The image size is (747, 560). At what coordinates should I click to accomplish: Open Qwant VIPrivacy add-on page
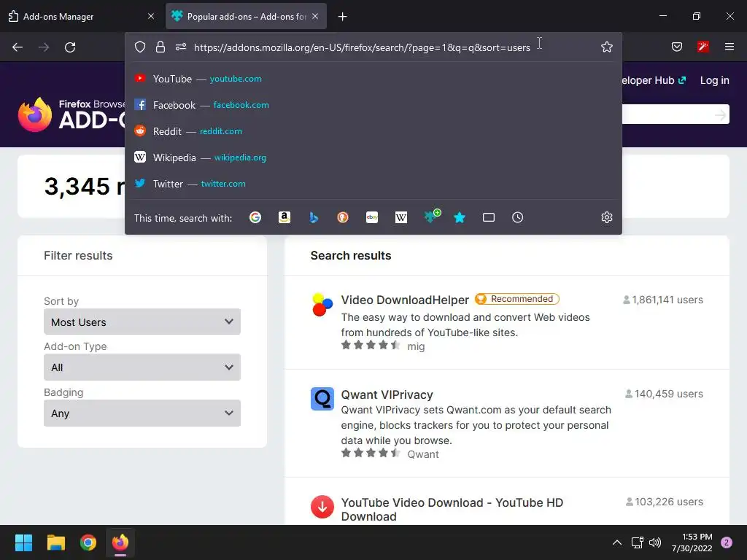point(387,394)
